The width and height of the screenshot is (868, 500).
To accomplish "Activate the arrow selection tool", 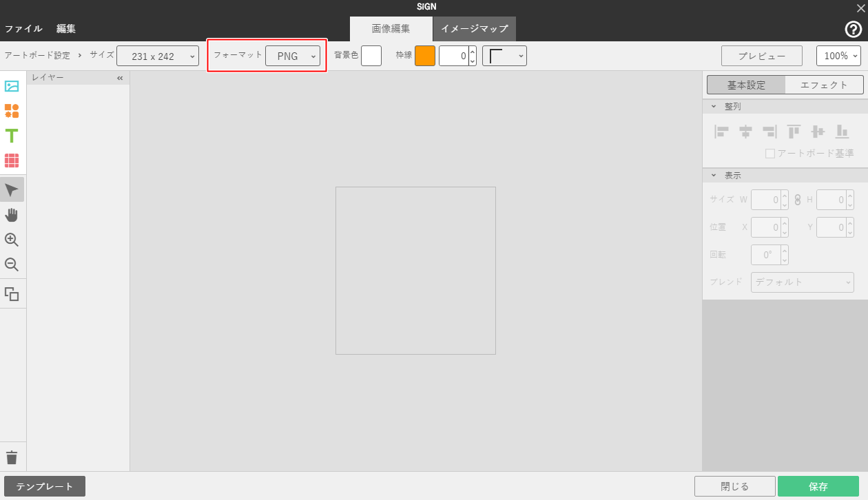I will click(12, 190).
